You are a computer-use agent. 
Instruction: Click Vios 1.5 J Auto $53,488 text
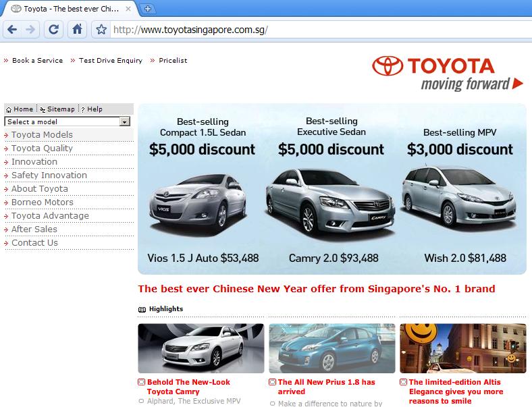(203, 258)
